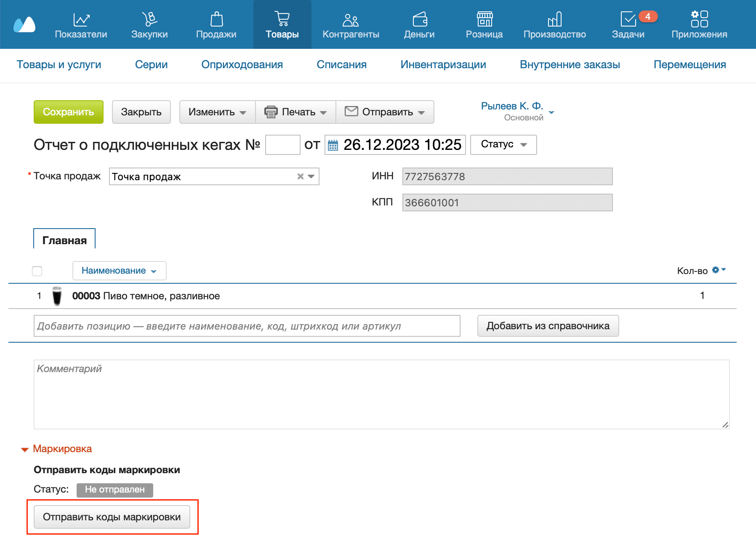Screen dimensions: 756x538
Task: Check the select-all checkbox above the table
Action: [x=37, y=271]
